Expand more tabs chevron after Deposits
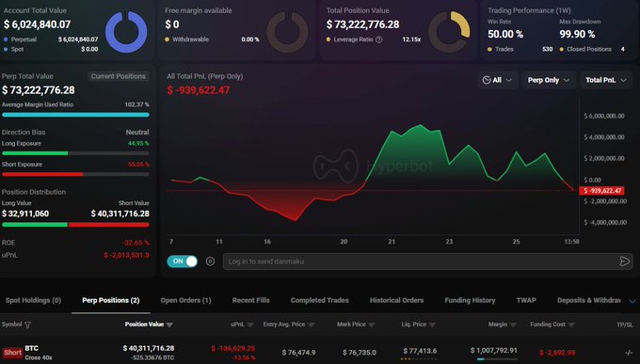Image resolution: width=640 pixels, height=364 pixels. 632,301
